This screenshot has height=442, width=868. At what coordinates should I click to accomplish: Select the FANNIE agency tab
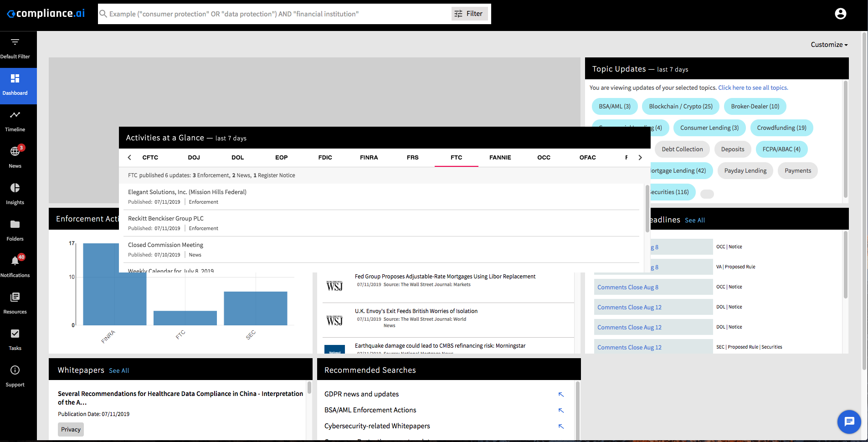tap(500, 157)
